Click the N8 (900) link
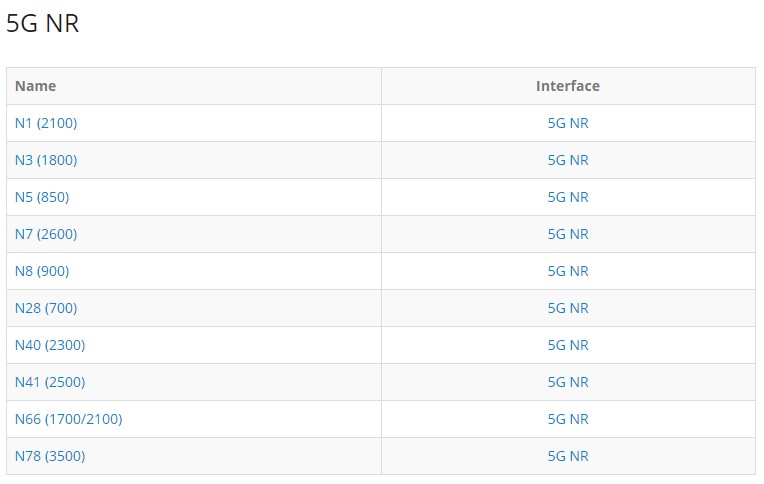 tap(42, 271)
